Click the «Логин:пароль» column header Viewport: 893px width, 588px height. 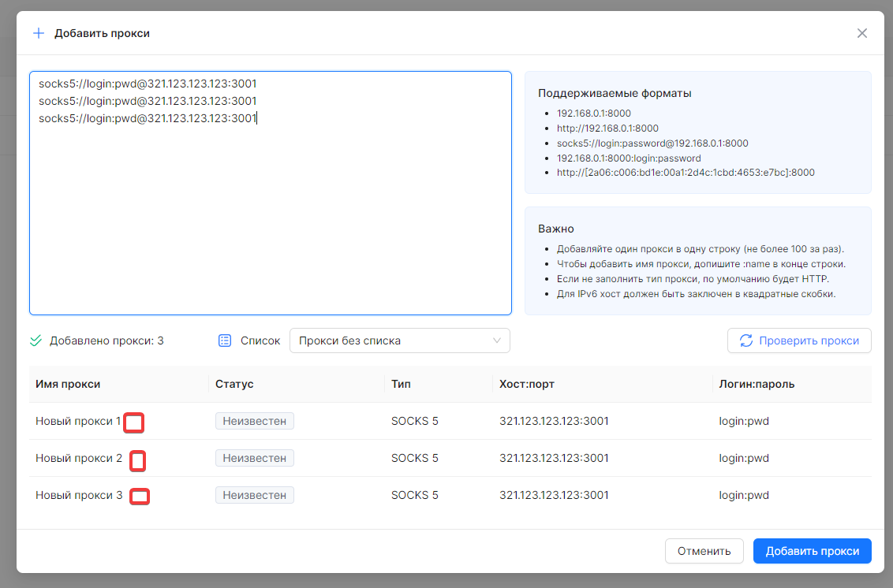click(x=757, y=384)
